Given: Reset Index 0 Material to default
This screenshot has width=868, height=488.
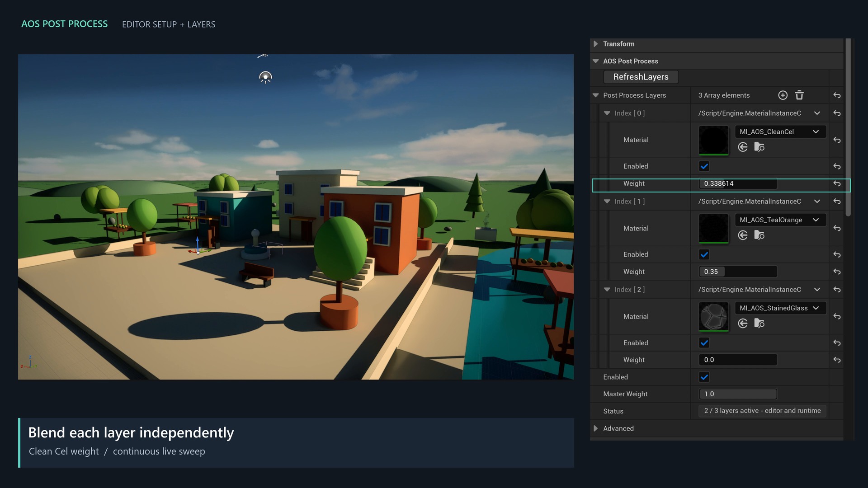Looking at the screenshot, I should [837, 140].
